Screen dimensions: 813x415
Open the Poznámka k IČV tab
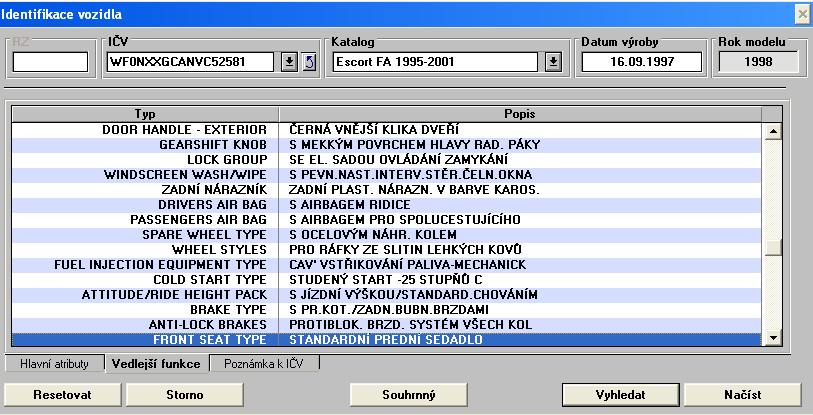(264, 363)
